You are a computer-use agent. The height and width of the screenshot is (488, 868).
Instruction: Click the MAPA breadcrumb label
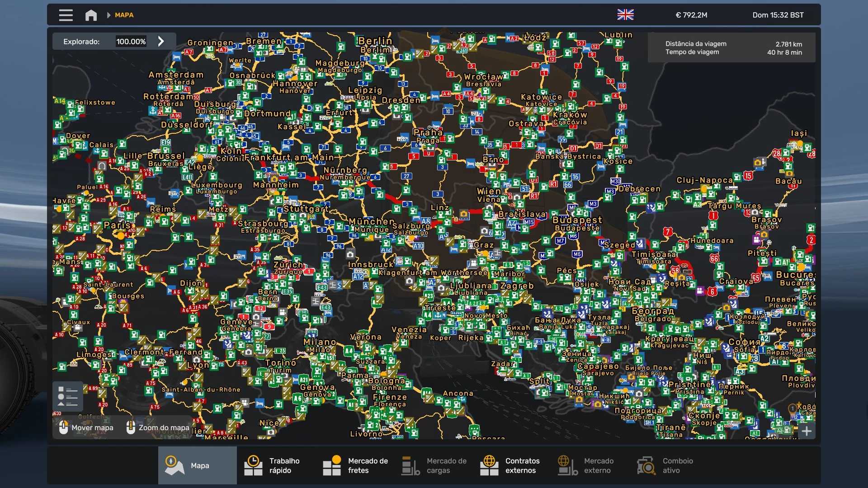coord(124,15)
